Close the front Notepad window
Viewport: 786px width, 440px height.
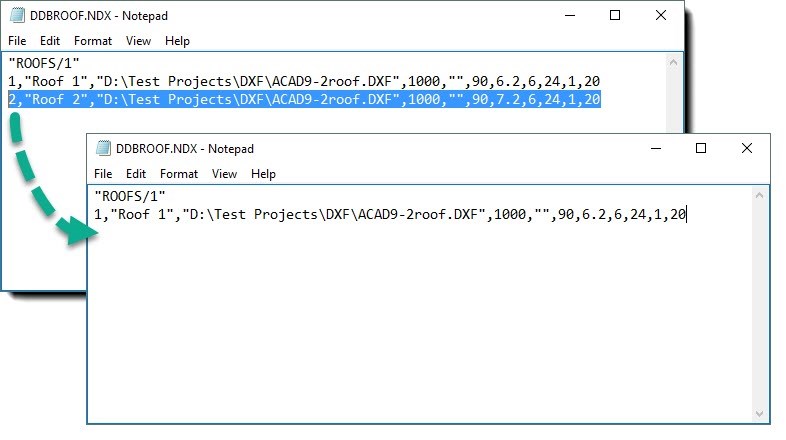pyautogui.click(x=746, y=148)
